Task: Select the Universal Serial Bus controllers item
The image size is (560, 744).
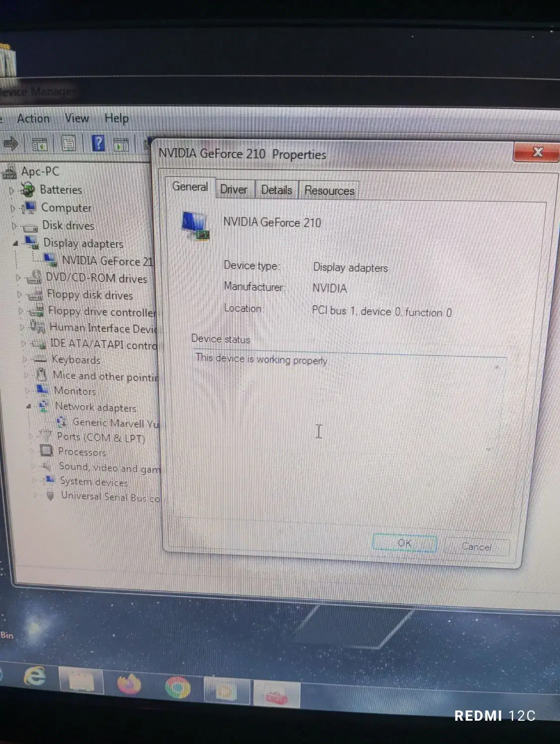Action: coord(111,496)
